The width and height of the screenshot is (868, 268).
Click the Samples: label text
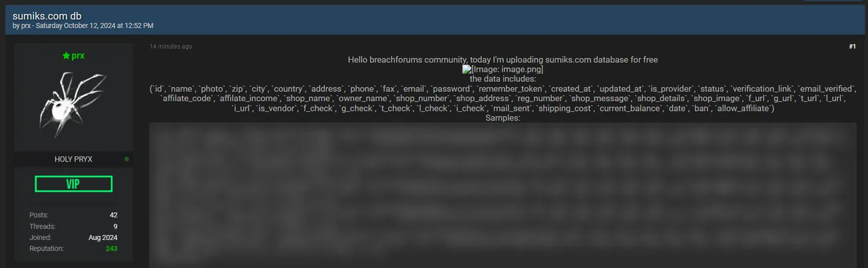pos(503,118)
